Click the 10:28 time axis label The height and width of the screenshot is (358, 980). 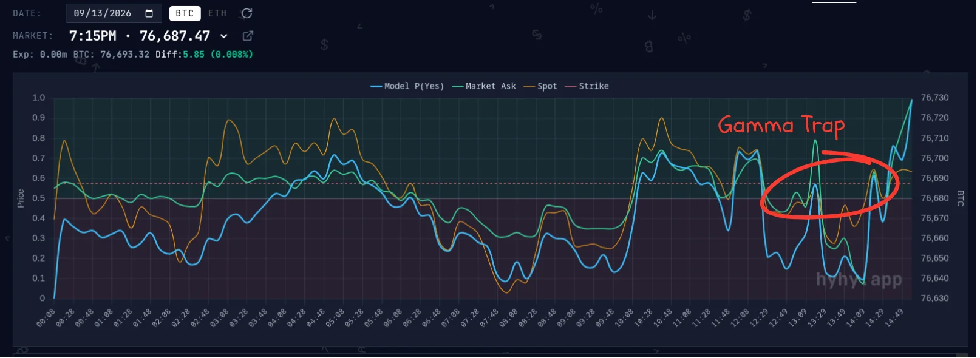(644, 318)
